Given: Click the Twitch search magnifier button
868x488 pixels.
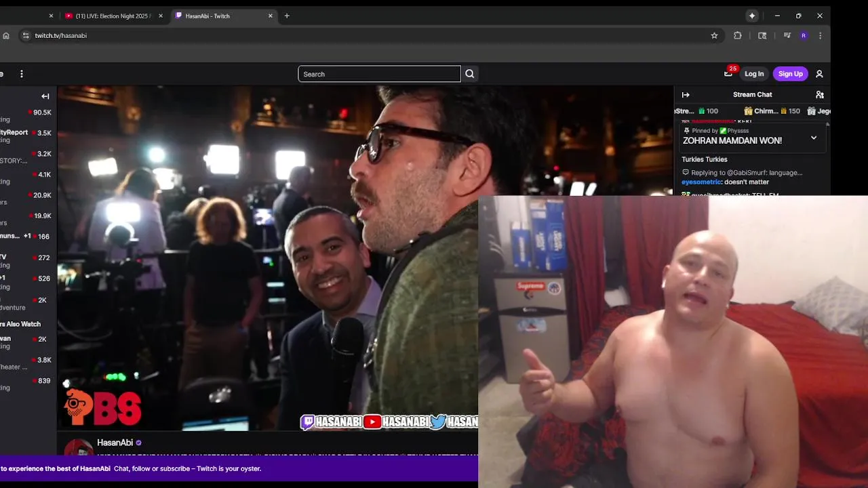Looking at the screenshot, I should coord(470,74).
